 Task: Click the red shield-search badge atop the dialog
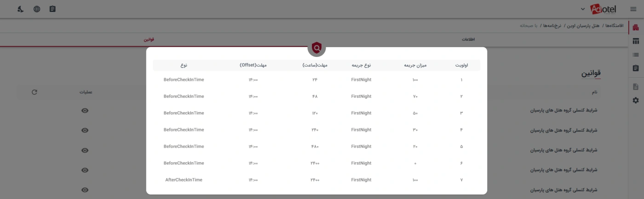coord(316,47)
